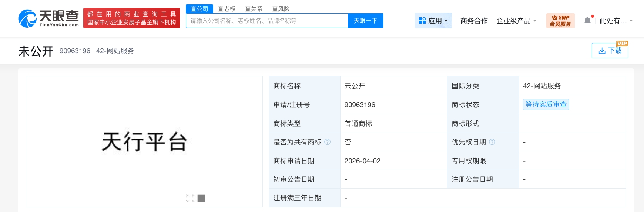Click help icon beside 优先权日期
The height and width of the screenshot is (212, 644).
pyautogui.click(x=492, y=142)
